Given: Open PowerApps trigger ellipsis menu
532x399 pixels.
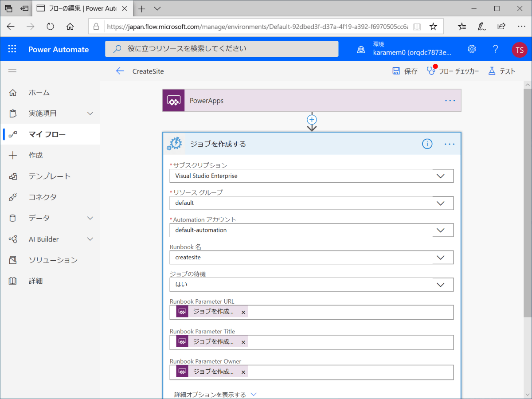Looking at the screenshot, I should point(450,101).
